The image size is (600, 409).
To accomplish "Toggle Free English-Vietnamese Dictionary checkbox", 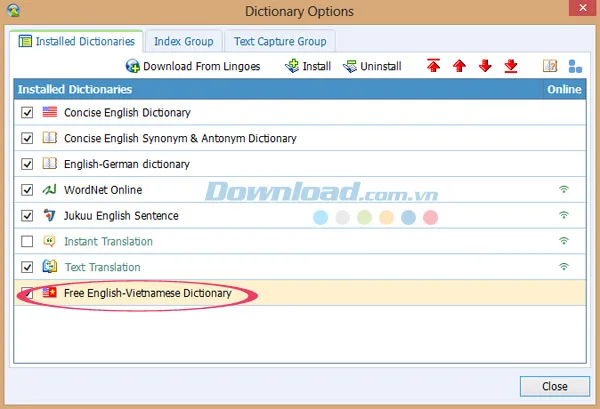I will tap(27, 293).
